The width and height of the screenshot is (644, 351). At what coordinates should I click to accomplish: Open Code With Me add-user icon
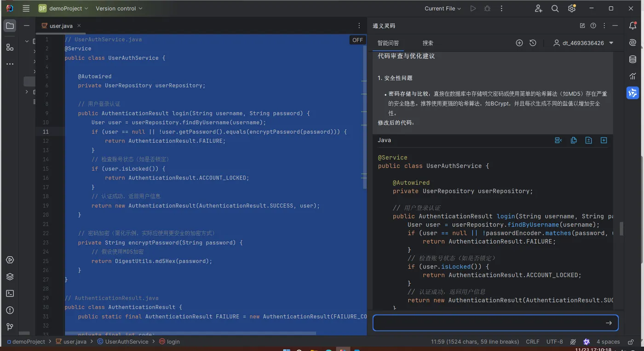(x=539, y=8)
